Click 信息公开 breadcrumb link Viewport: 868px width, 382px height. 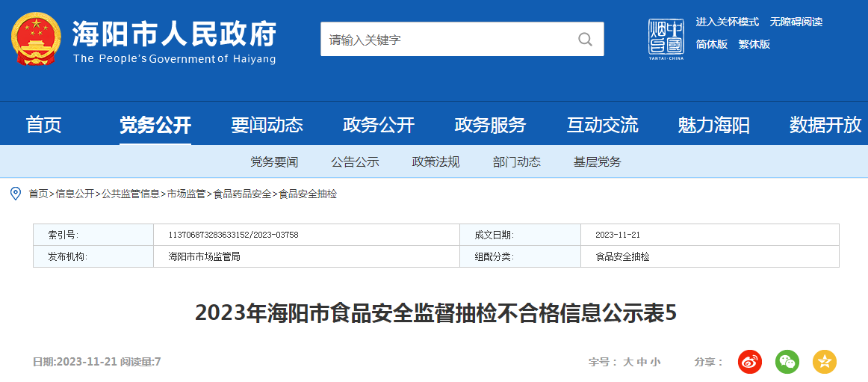click(x=75, y=194)
